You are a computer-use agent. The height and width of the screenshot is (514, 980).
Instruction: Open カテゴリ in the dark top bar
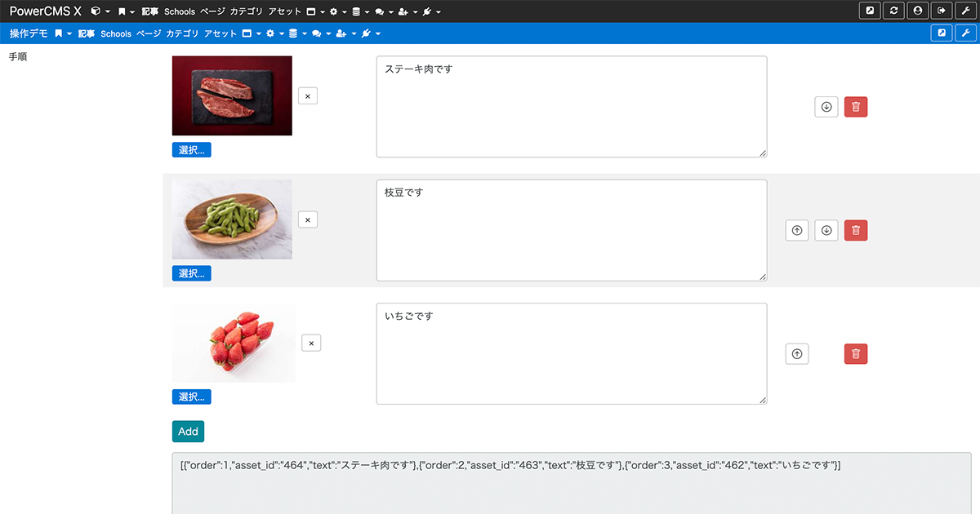(247, 11)
